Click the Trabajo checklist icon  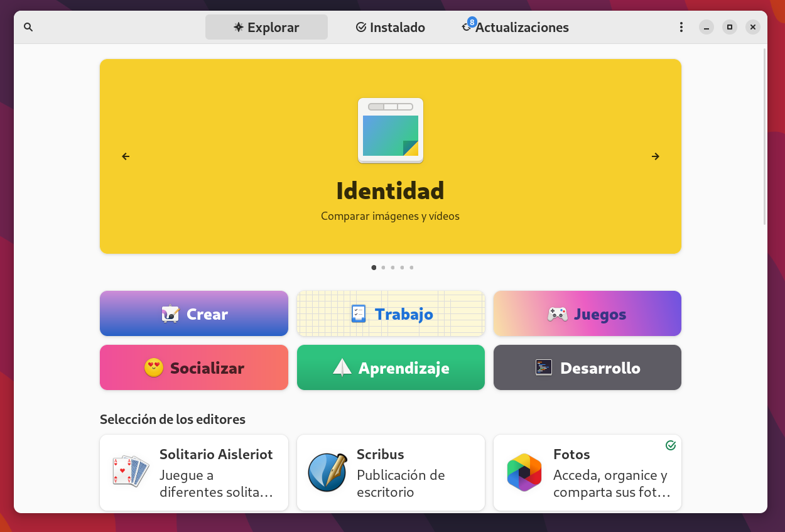(x=359, y=313)
